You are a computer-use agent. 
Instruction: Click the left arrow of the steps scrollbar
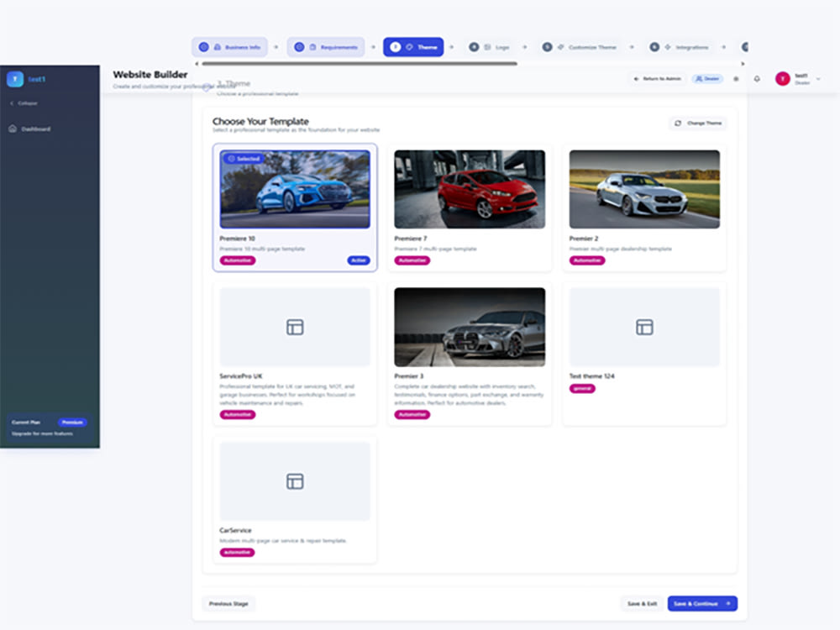pos(197,64)
